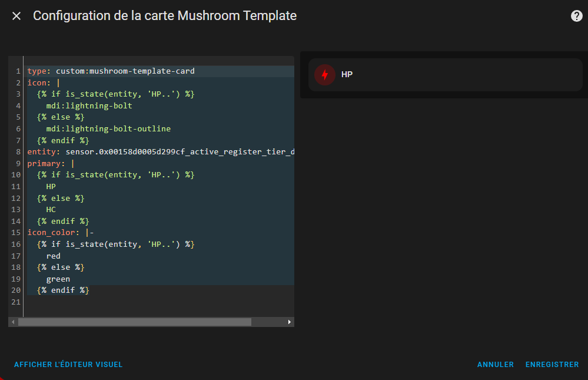This screenshot has height=380, width=588.
Task: Click the horizontal scrollbar thumb in editor
Action: click(135, 322)
